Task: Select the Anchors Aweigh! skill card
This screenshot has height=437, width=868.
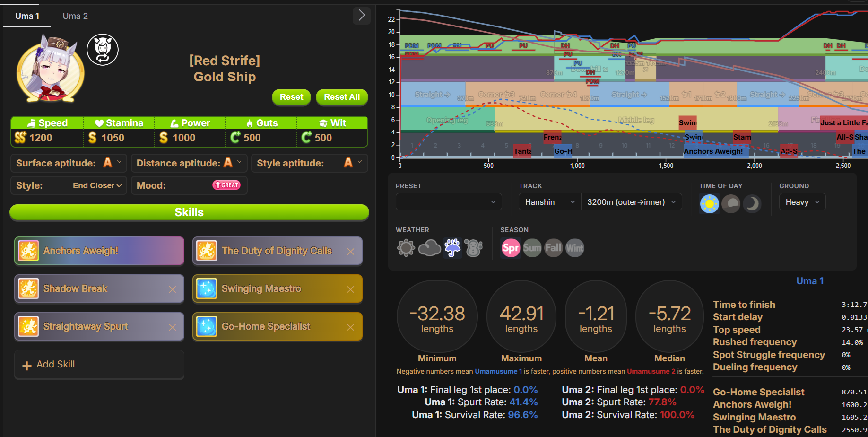Action: tap(99, 251)
